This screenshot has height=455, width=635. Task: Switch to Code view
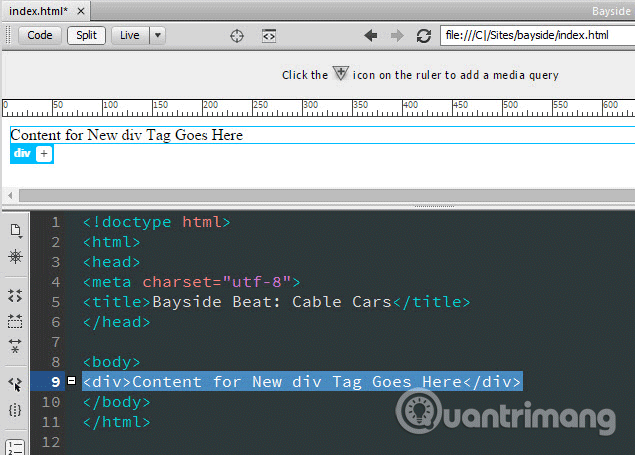coord(40,36)
